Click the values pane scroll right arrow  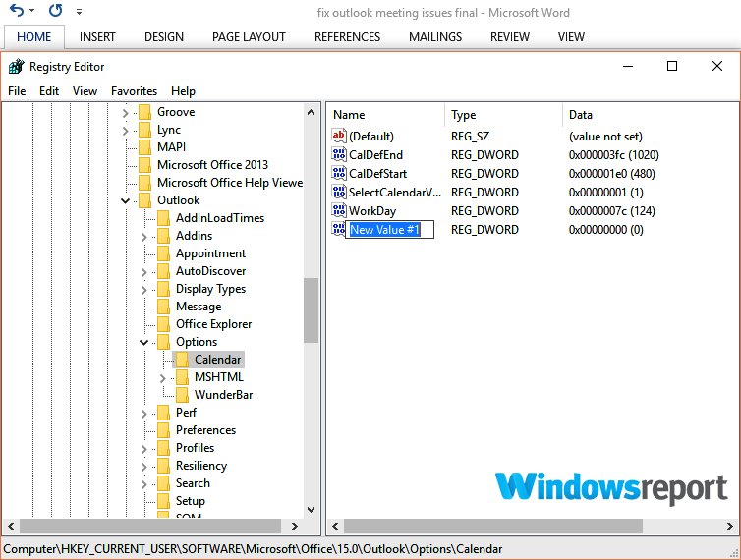tap(730, 526)
